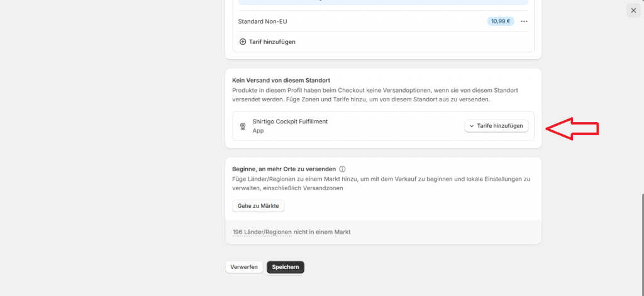
Task: Expand the Tarife hinzufügen dropdown
Action: 496,126
